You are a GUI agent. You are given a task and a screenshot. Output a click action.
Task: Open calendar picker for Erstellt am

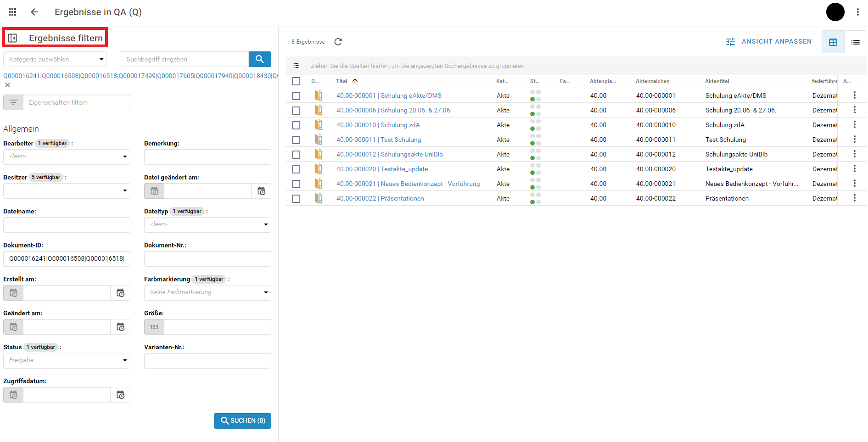click(x=120, y=293)
